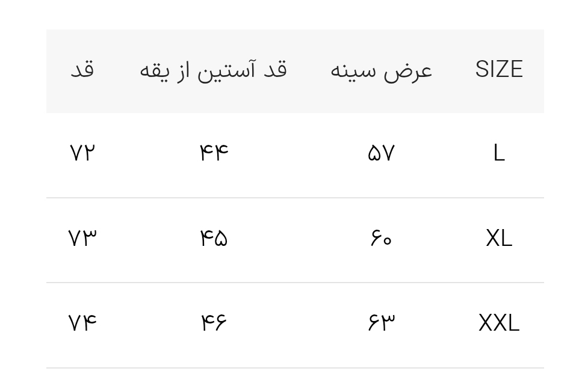Click the divider line below the L row
The image size is (585, 392).
[295, 198]
